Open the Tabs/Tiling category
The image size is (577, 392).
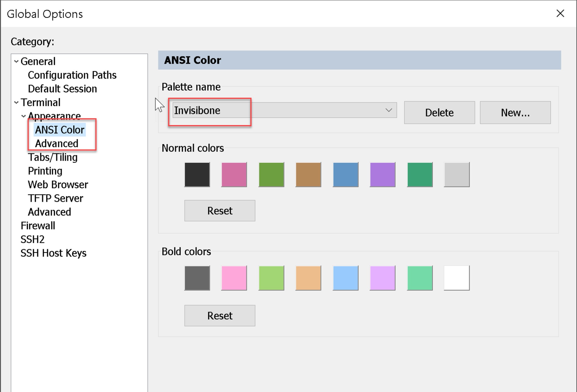tap(53, 157)
